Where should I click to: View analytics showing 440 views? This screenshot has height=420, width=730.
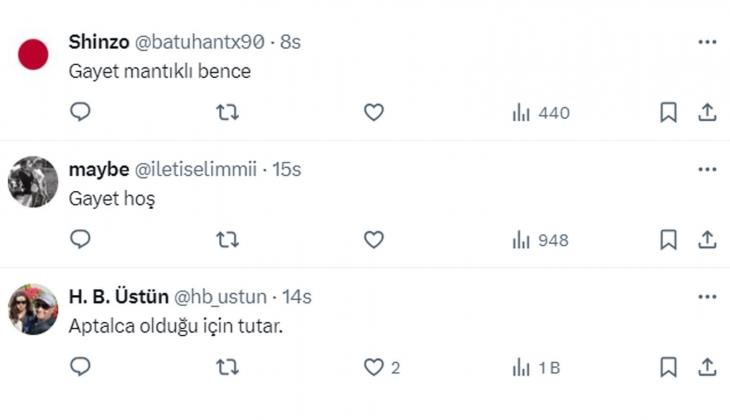tap(540, 113)
